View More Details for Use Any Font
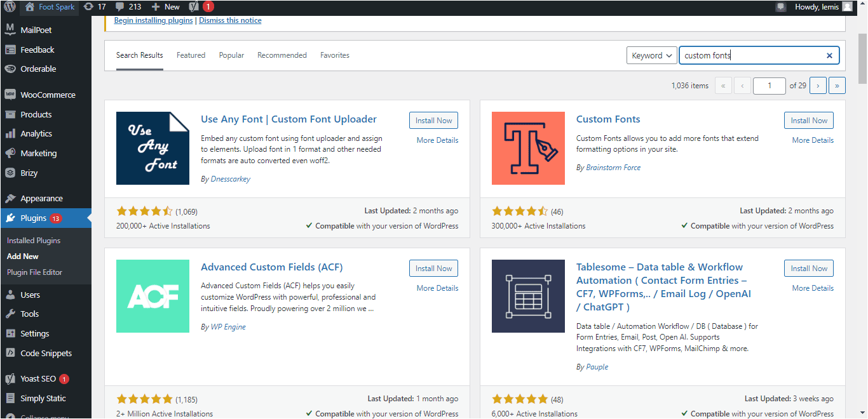The image size is (868, 419). pyautogui.click(x=437, y=140)
